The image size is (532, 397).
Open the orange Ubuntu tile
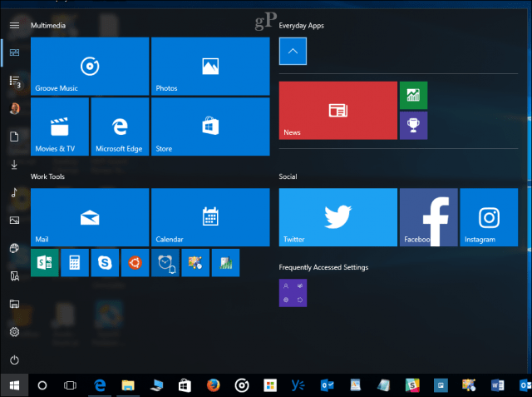[135, 263]
